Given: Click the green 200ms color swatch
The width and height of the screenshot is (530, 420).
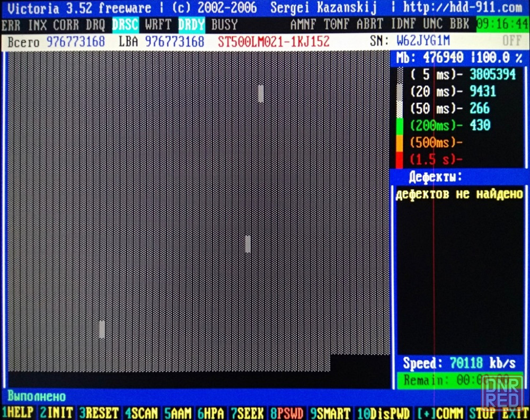Looking at the screenshot, I should point(400,126).
